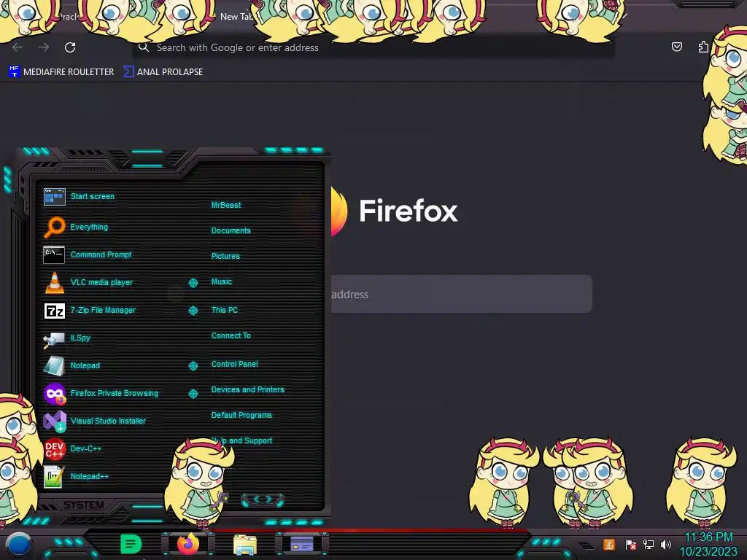Viewport: 747px width, 560px height.
Task: Start Firefox Private Browsing
Action: click(x=101, y=393)
